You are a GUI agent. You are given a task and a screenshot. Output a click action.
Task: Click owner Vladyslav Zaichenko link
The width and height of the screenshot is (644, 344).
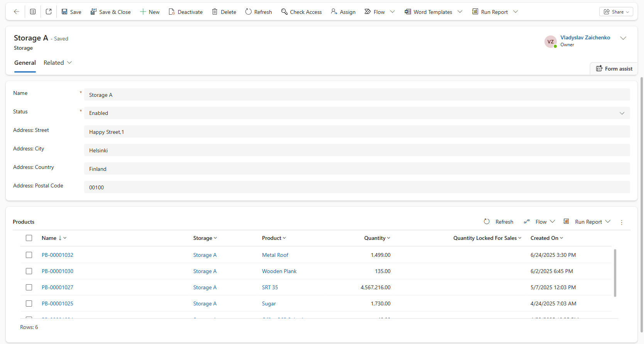click(585, 37)
